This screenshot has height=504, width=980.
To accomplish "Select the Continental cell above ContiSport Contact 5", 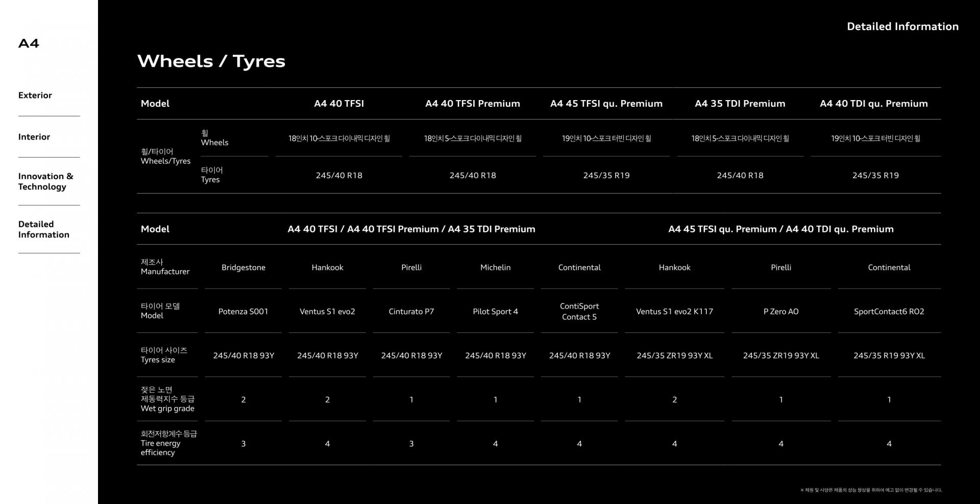I will [x=579, y=268].
